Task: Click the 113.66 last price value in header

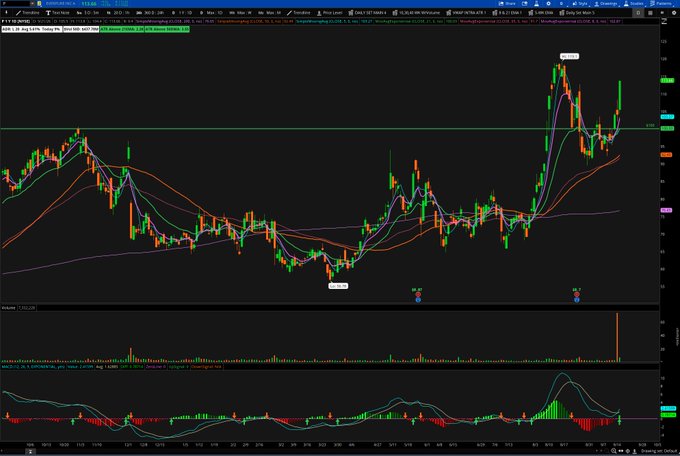Action: pyautogui.click(x=89, y=3)
